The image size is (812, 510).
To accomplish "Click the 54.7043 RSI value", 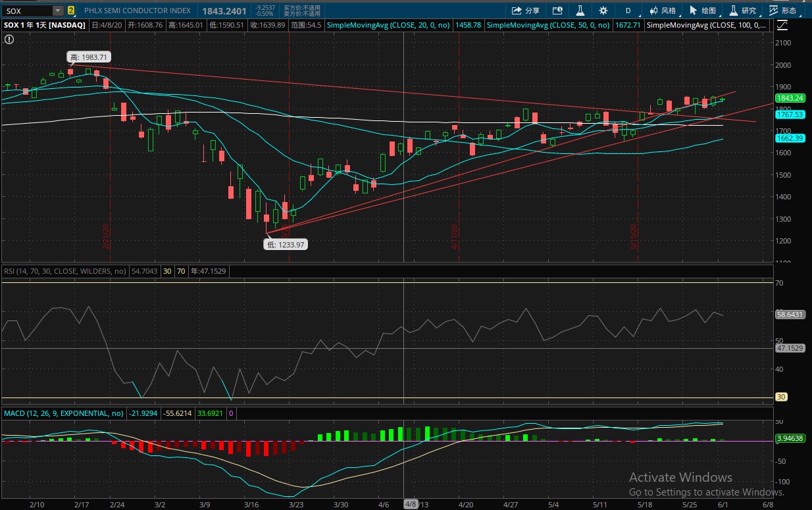I will [x=143, y=270].
